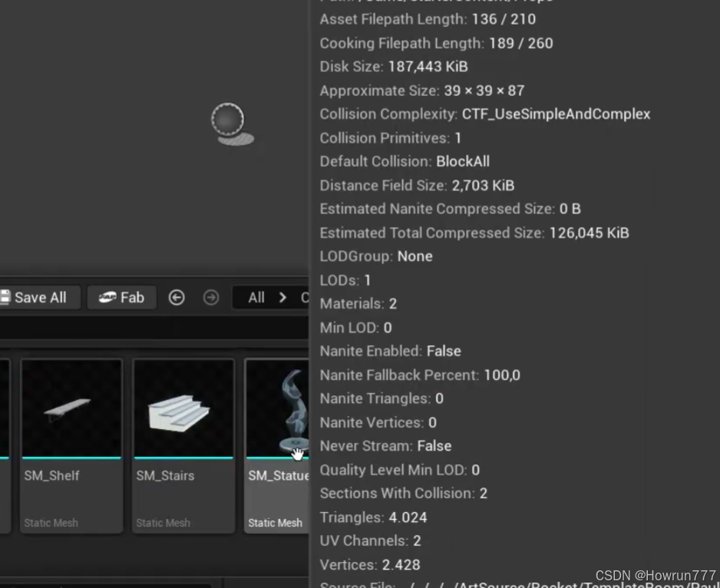Click the sphere actor icon in viewport
The height and width of the screenshot is (588, 720).
click(x=232, y=123)
